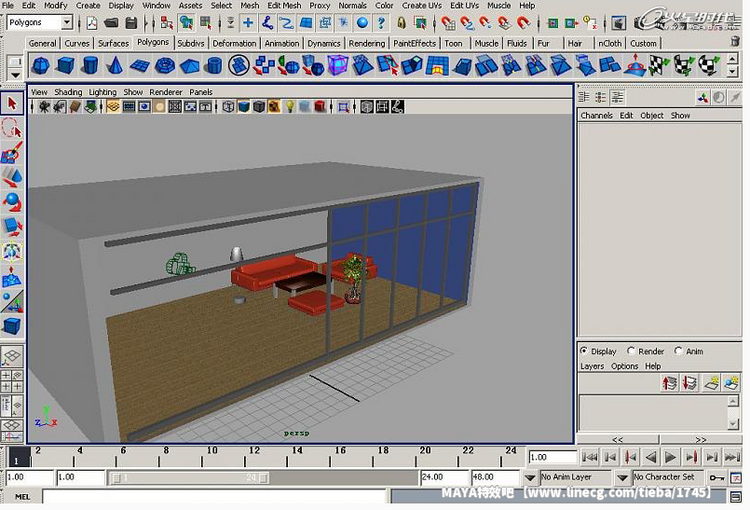Toggle single perspective view layout
750x510 pixels.
coord(12,356)
